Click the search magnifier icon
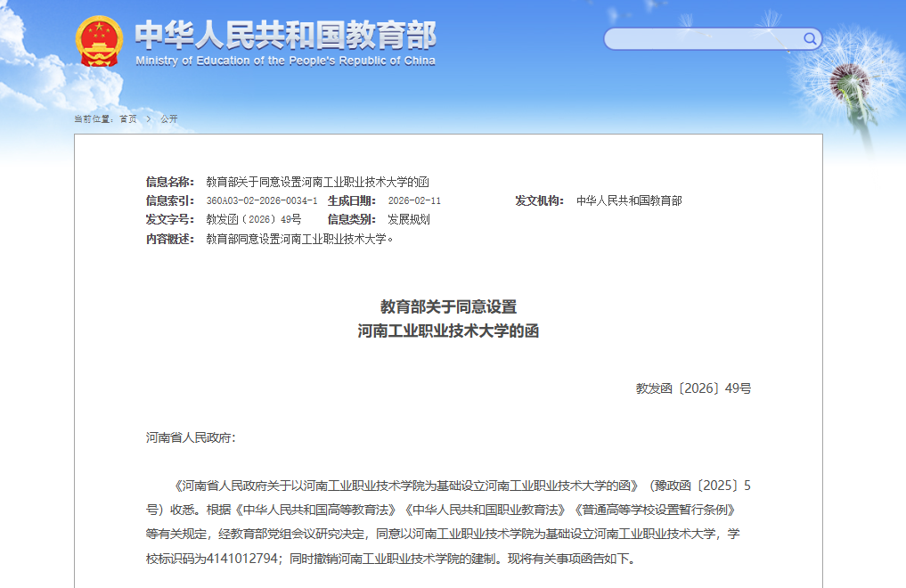Viewport: 906px width, 588px height. pos(810,38)
